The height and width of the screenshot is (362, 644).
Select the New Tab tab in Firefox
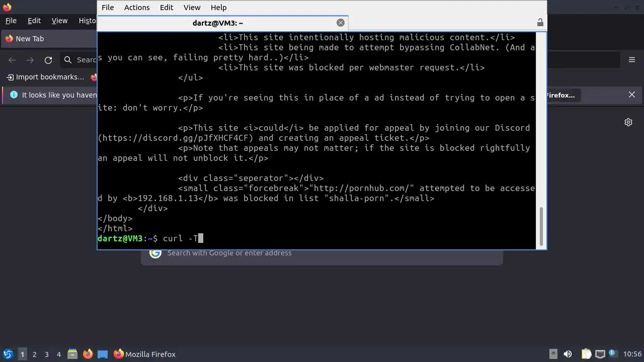point(49,39)
